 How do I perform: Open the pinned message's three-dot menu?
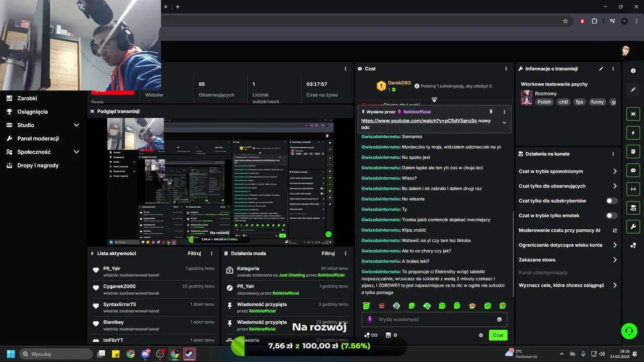pos(504,112)
